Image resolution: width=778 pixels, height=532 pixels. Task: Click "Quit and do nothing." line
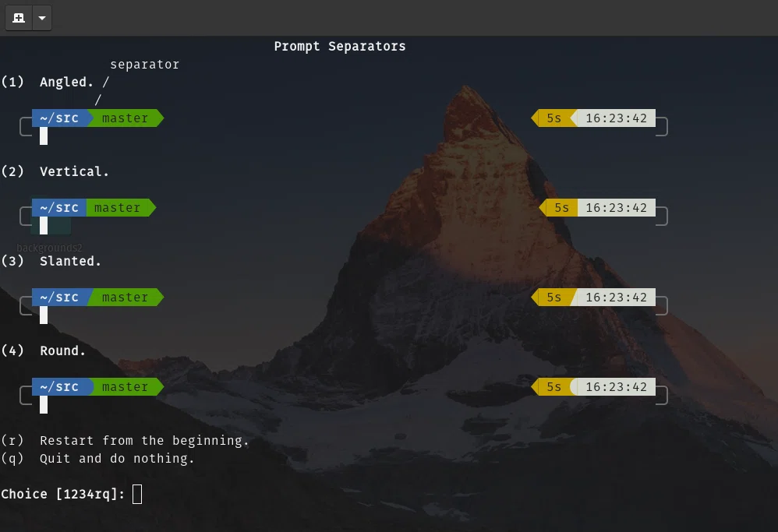tap(97, 458)
